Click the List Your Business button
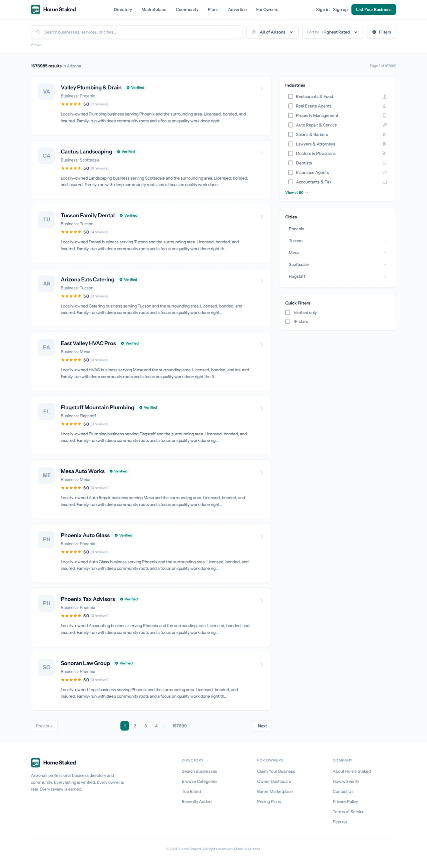Viewport: 427px width, 868px height. 373,9
